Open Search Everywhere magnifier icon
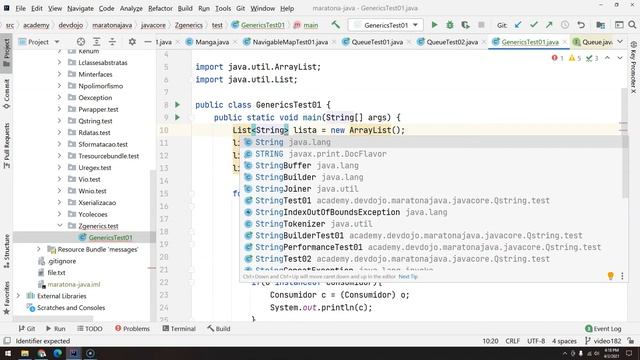Viewport: 640px width, 360px height. 632,25
